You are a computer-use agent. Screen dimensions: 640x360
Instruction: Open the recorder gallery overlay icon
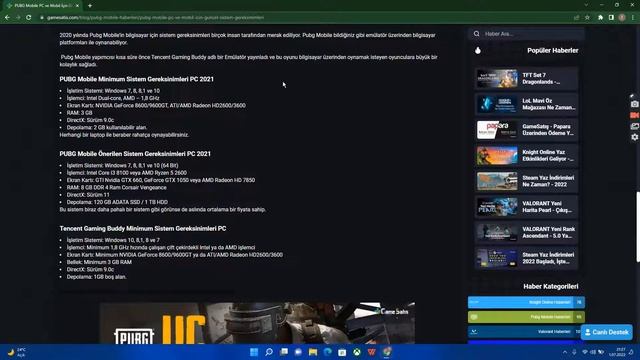634,127
